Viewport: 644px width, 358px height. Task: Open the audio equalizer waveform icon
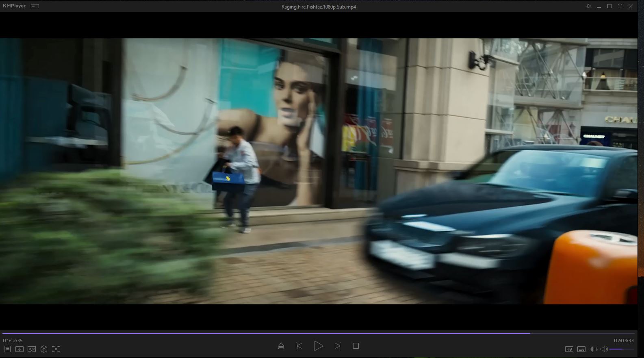tap(593, 349)
